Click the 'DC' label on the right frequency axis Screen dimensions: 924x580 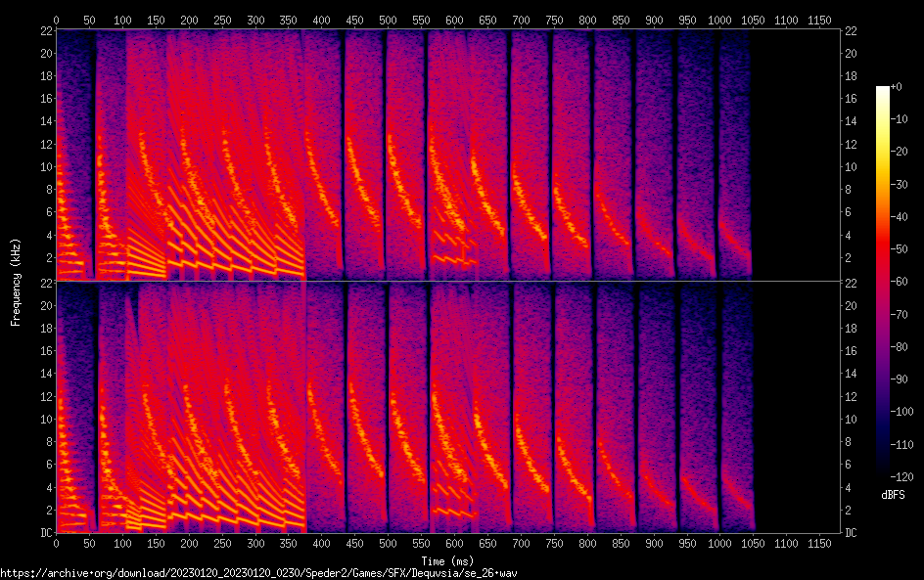(852, 533)
